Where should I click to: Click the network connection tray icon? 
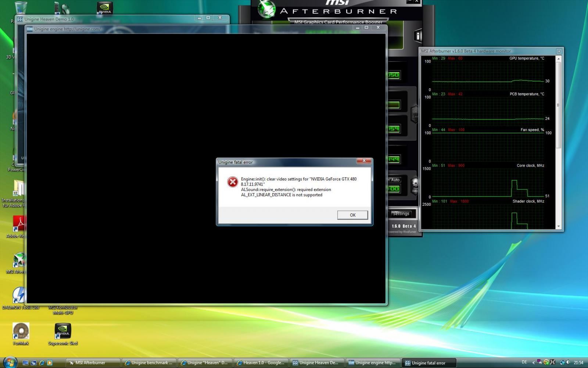[x=562, y=362]
